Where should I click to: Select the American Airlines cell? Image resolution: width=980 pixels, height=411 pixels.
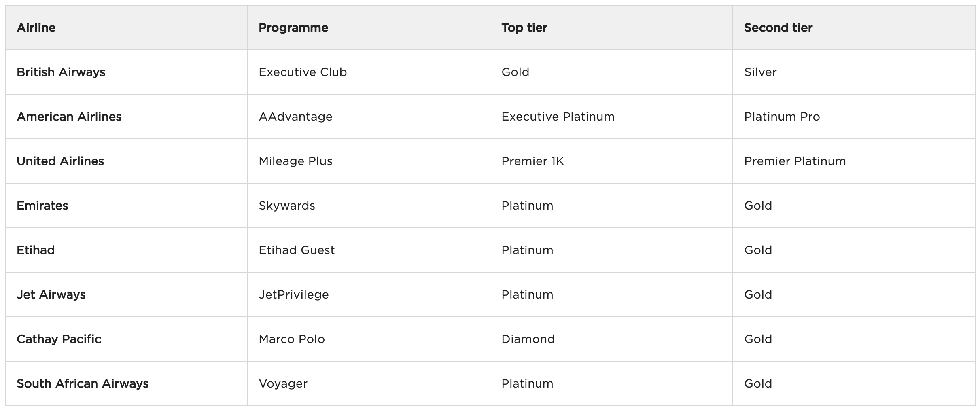click(x=69, y=117)
